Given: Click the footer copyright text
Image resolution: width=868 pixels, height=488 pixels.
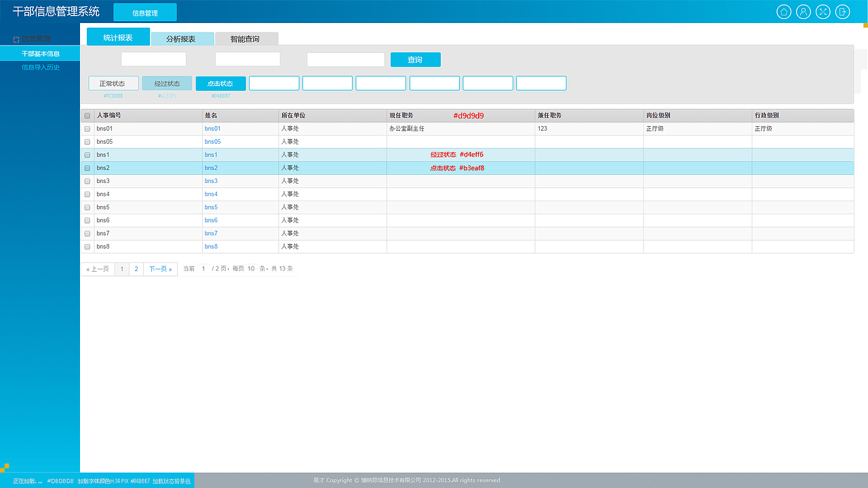Looking at the screenshot, I should click(x=407, y=481).
